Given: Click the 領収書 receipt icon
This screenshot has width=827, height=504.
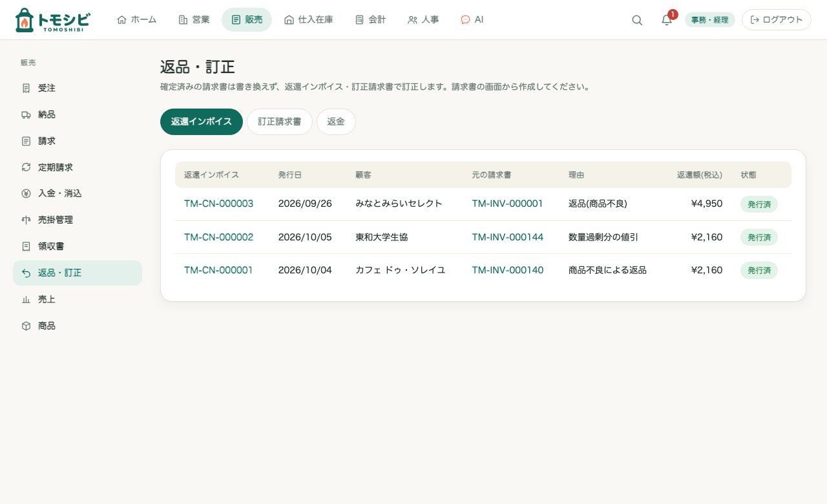Looking at the screenshot, I should click(26, 246).
